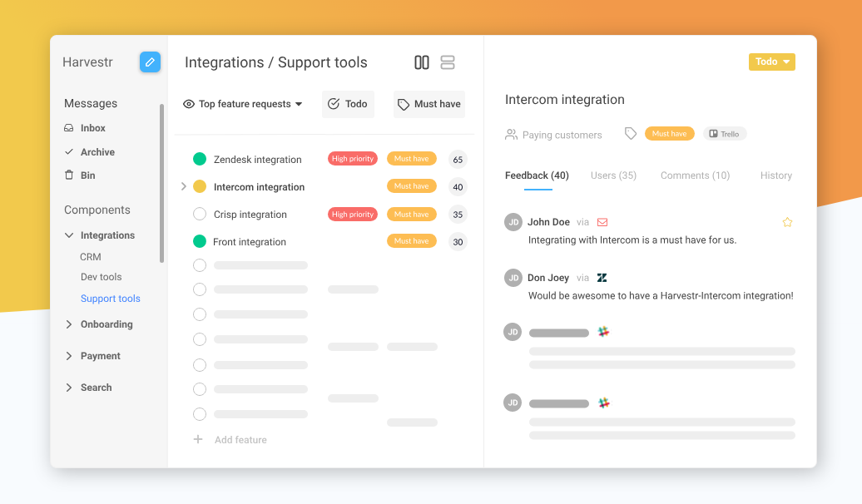Image resolution: width=862 pixels, height=504 pixels.
Task: Expand the Search component
Action: pos(69,388)
